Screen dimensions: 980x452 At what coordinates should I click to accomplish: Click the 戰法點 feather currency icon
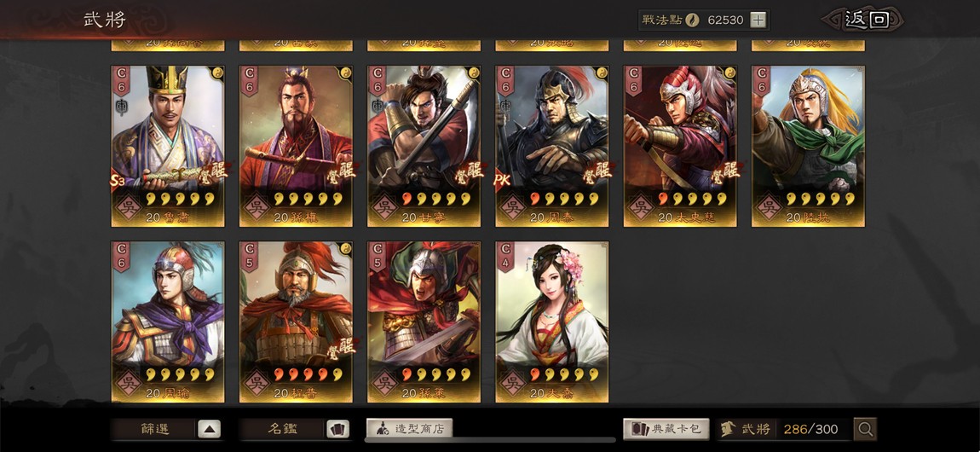[691, 20]
